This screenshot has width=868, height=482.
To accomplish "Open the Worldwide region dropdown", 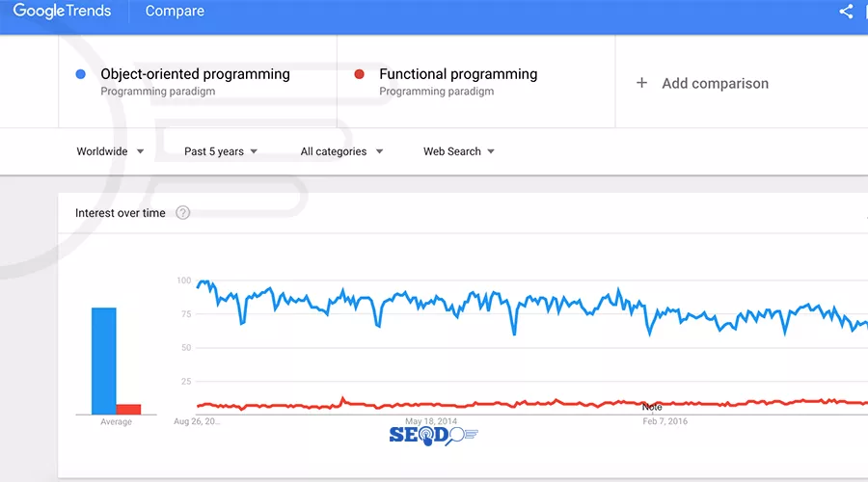I will (110, 151).
